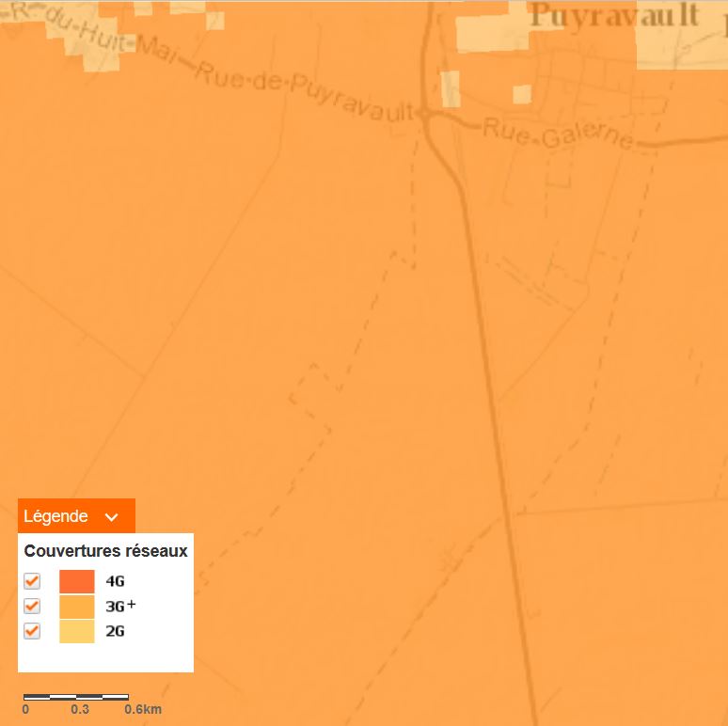This screenshot has width=728, height=726.
Task: Click the 0.6km scale label
Action: pos(143,710)
